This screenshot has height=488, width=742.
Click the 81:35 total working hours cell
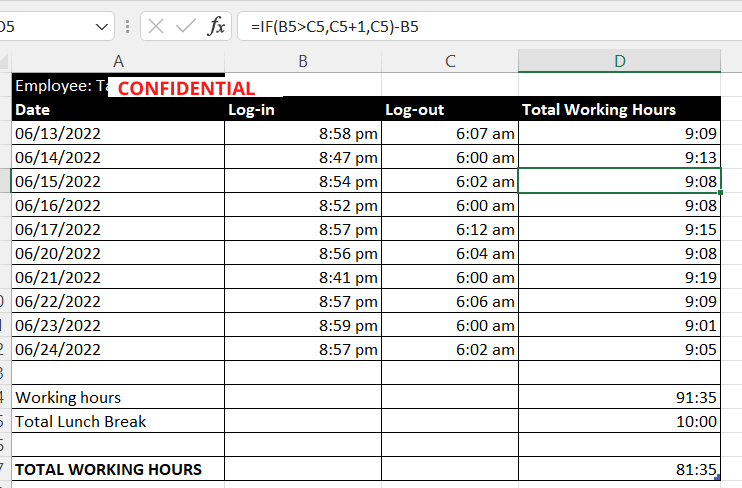[620, 470]
